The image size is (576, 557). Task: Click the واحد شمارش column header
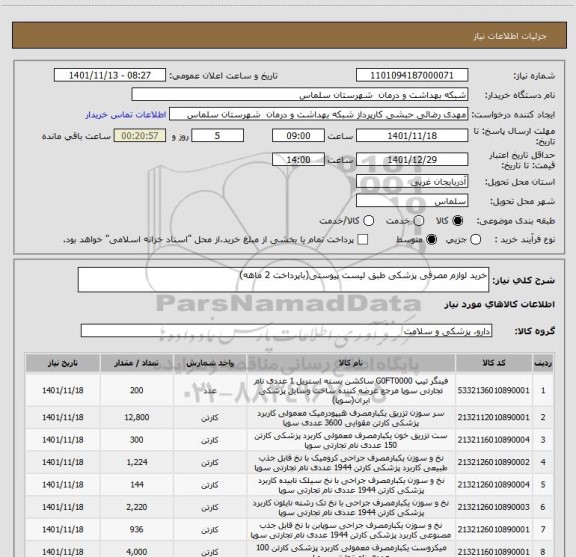(x=210, y=363)
